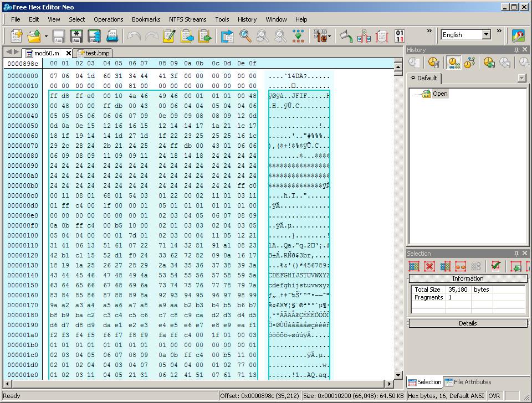Click the compare blocks toolbar icon
532x403 pixels.
coord(364,35)
